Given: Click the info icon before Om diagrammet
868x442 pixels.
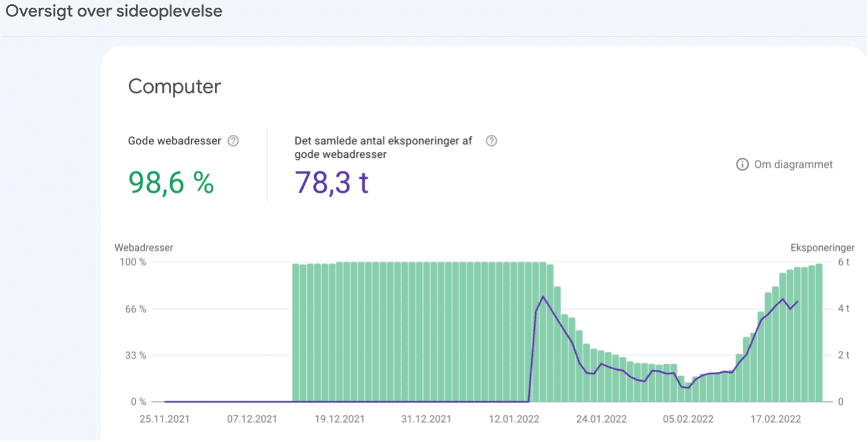Looking at the screenshot, I should click(x=742, y=165).
